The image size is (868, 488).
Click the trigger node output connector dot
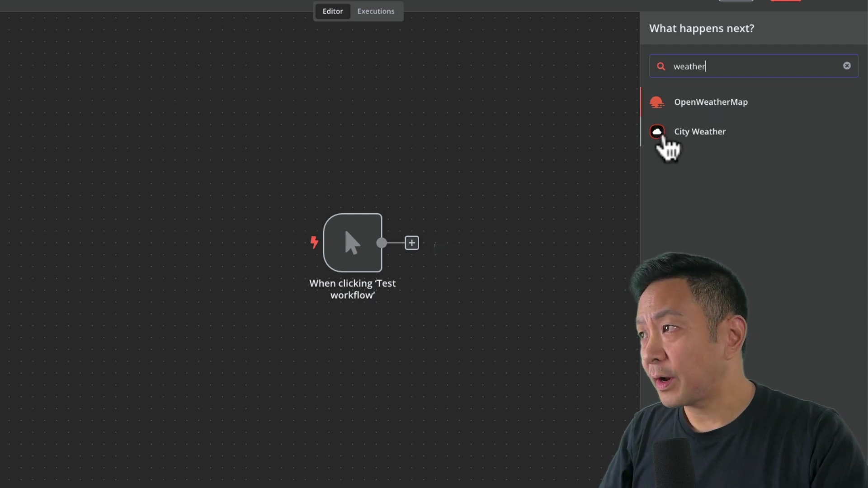(x=382, y=243)
